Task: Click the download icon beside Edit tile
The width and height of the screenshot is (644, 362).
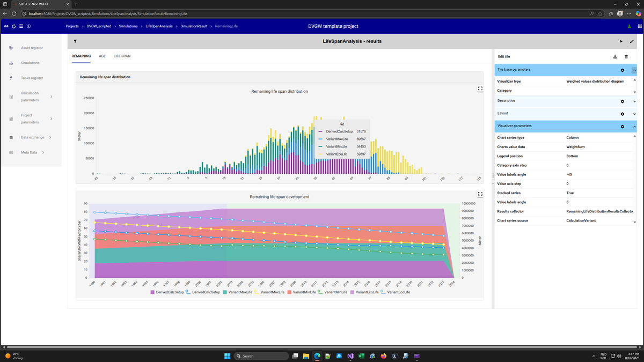Action: 615,56
